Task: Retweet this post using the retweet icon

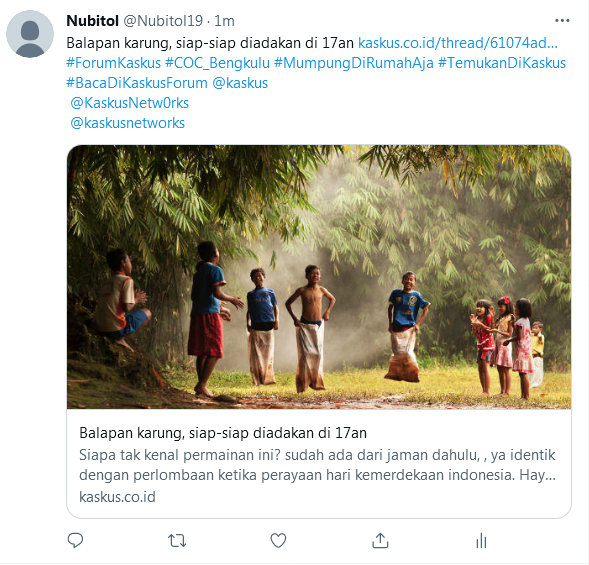Action: [x=177, y=541]
